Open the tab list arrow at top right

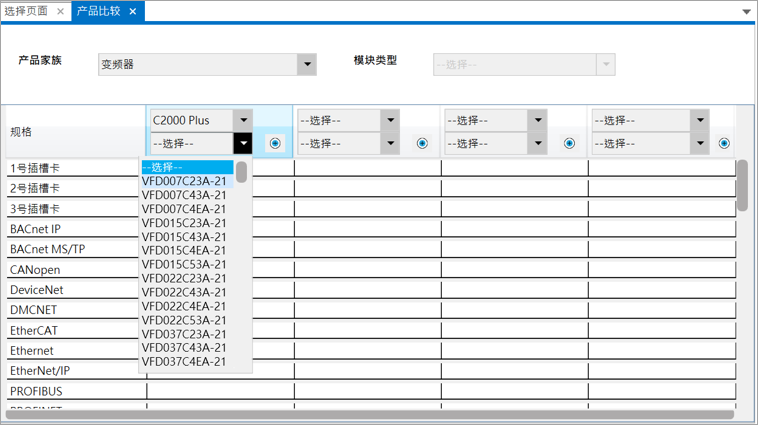(746, 12)
